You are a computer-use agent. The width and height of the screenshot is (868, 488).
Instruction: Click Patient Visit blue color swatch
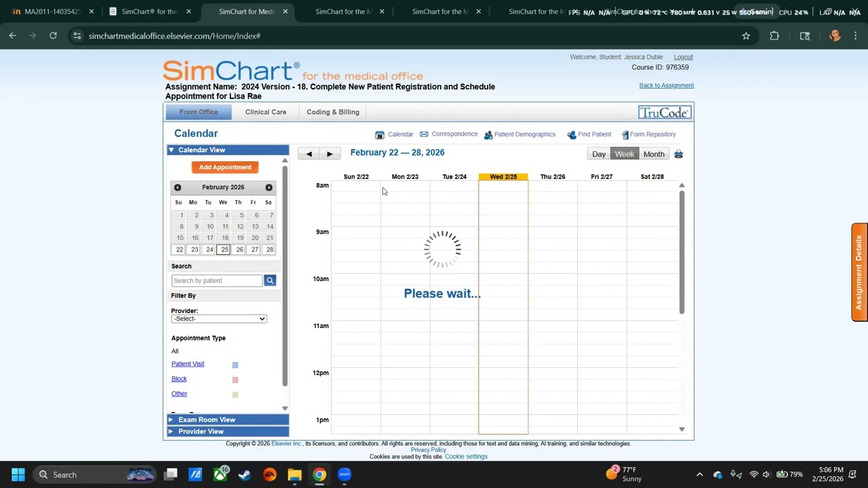[x=235, y=365]
